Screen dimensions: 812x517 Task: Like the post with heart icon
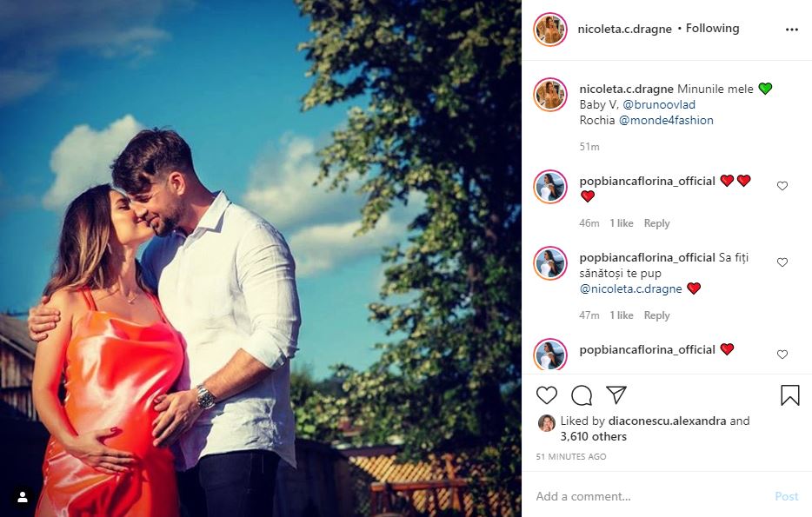[x=546, y=395]
